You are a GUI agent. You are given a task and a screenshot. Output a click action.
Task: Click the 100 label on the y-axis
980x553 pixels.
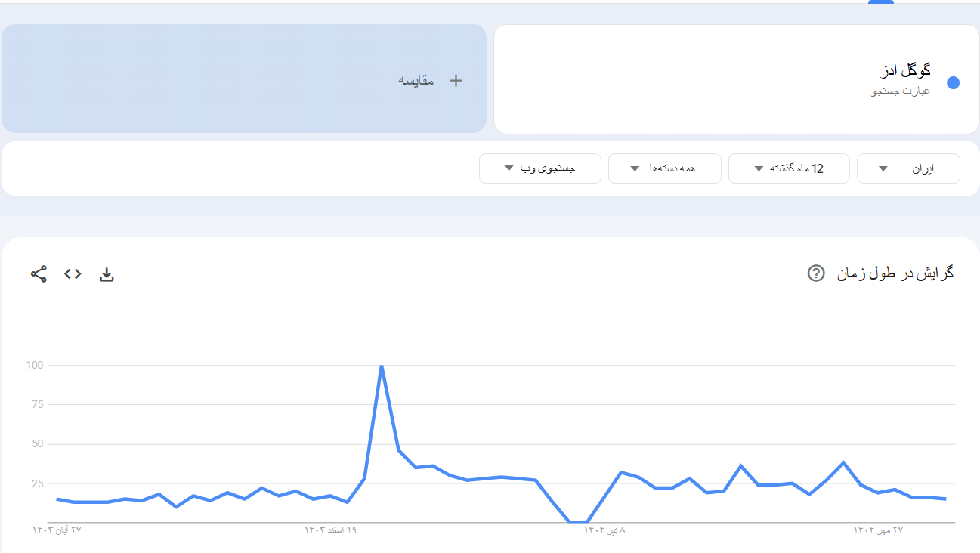[x=36, y=365]
